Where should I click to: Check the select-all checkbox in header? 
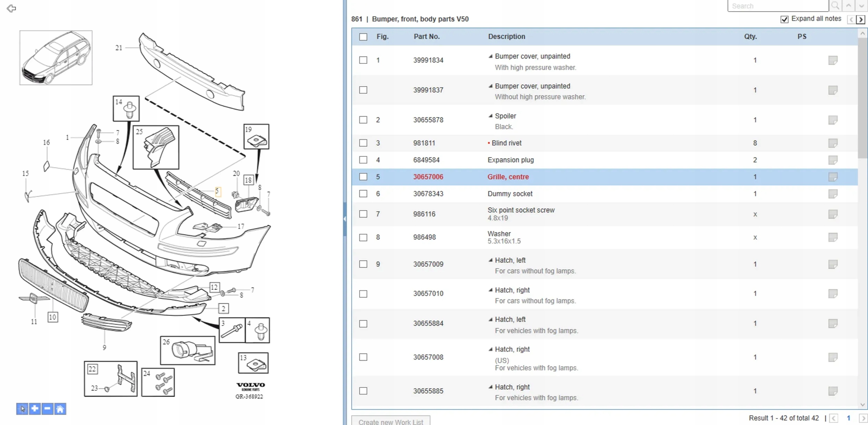363,37
